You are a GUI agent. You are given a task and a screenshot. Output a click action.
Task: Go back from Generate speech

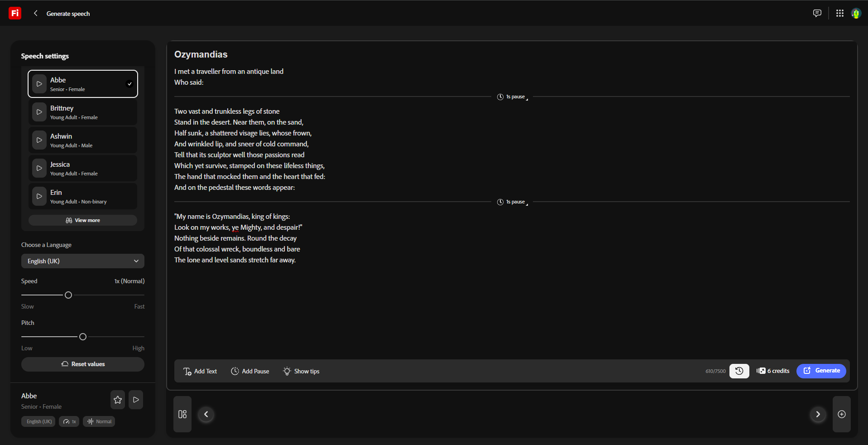[35, 13]
